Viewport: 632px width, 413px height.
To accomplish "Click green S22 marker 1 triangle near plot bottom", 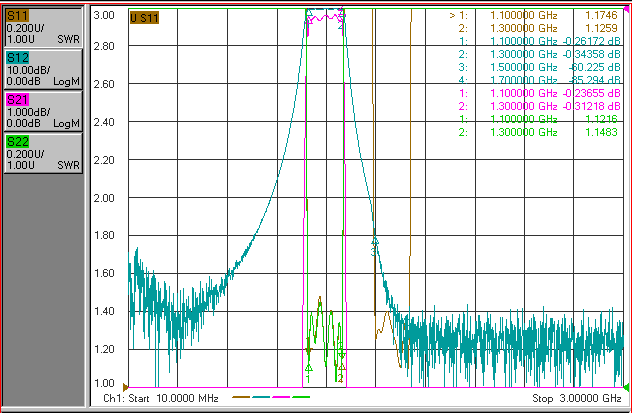I will tap(309, 368).
